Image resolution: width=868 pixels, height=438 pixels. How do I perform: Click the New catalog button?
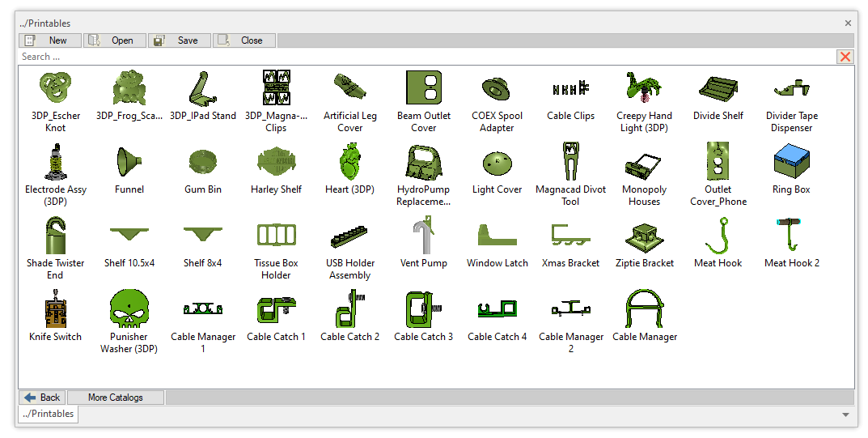[50, 40]
